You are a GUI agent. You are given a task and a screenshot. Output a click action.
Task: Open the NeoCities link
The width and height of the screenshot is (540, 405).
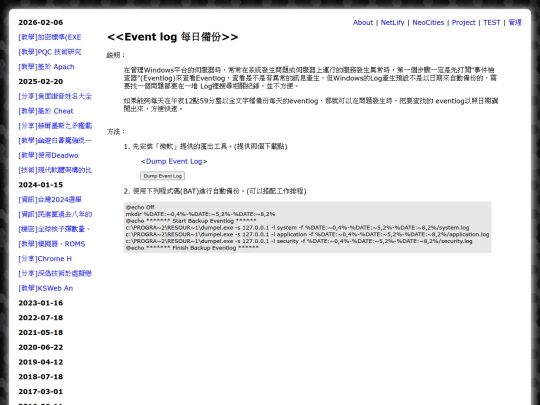(x=428, y=22)
